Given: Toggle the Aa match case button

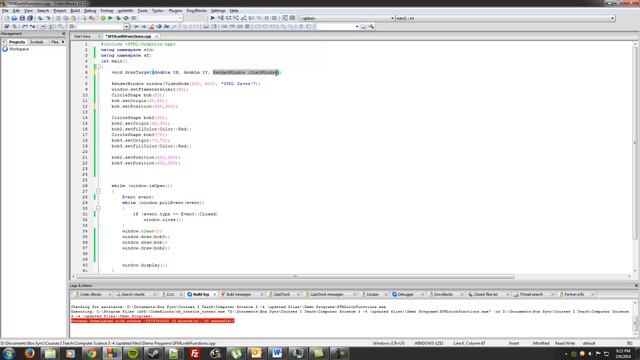Looking at the screenshot, I should pyautogui.click(x=166, y=27).
